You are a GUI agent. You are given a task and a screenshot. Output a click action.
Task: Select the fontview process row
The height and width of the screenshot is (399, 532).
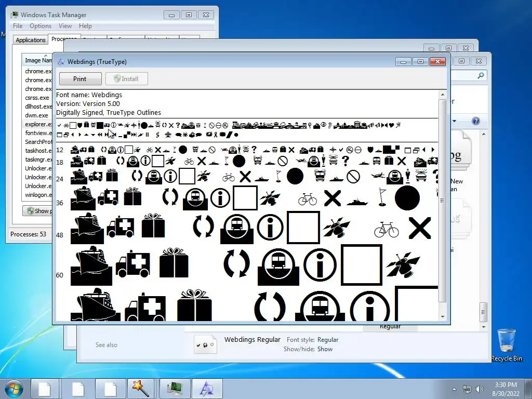pyautogui.click(x=38, y=133)
